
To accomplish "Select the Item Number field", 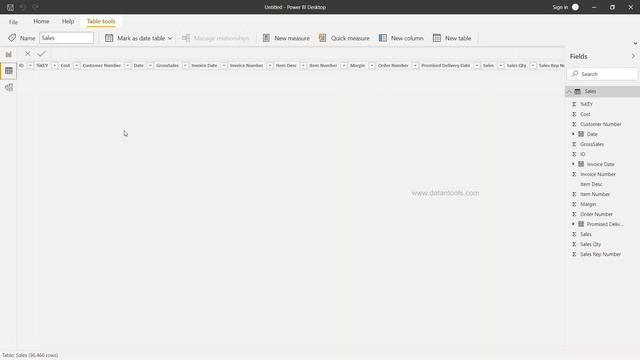I will (595, 194).
